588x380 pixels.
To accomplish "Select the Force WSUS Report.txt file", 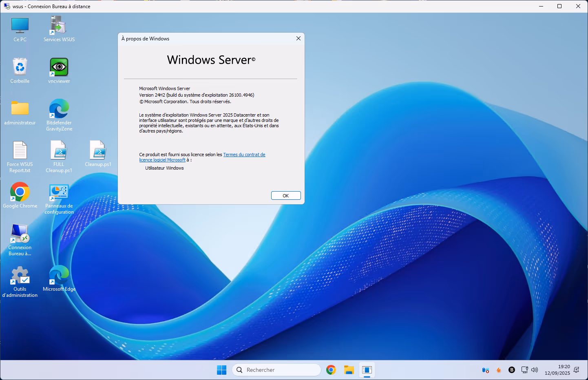I will pyautogui.click(x=20, y=157).
